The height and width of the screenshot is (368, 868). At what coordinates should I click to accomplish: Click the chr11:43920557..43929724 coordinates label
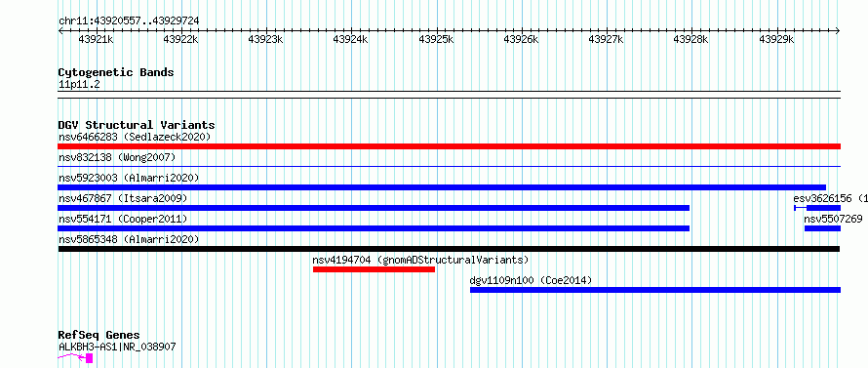coord(129,21)
